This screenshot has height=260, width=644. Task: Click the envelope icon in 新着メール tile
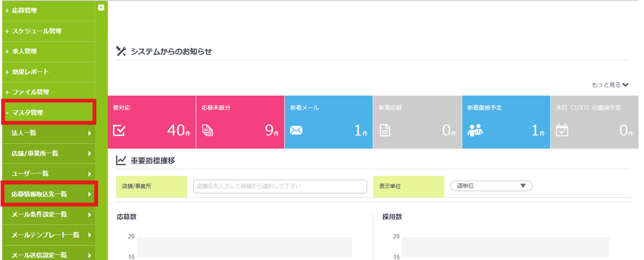[x=296, y=131]
